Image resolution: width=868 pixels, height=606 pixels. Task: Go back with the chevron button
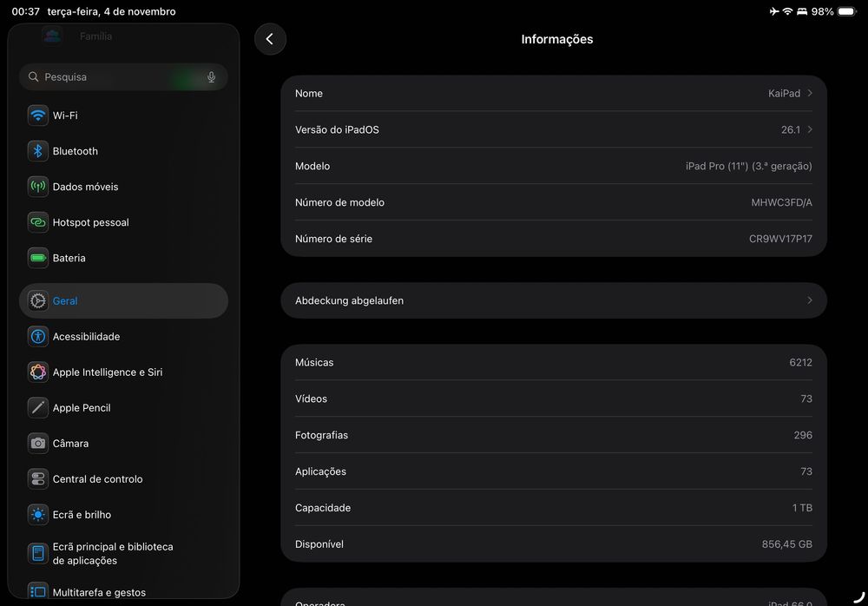pos(270,39)
